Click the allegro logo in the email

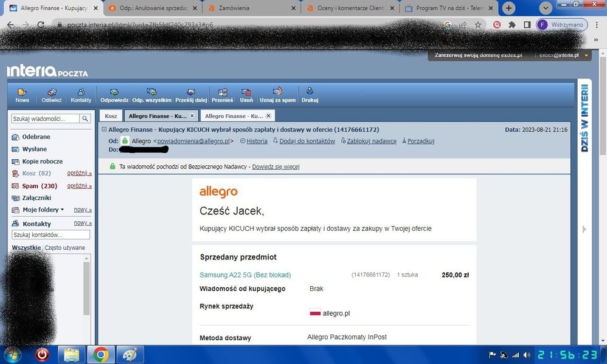(218, 191)
